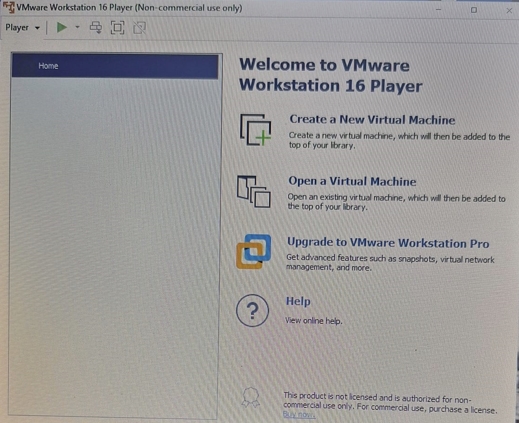This screenshot has width=519, height=423.
Task: Click the VMware title bar app icon
Action: click(8, 7)
